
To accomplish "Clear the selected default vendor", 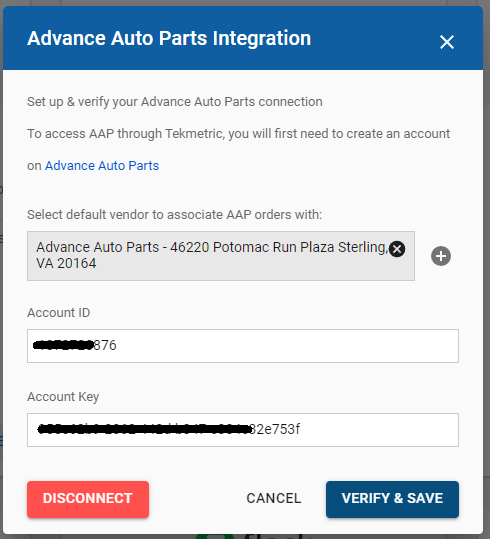I will pos(397,249).
